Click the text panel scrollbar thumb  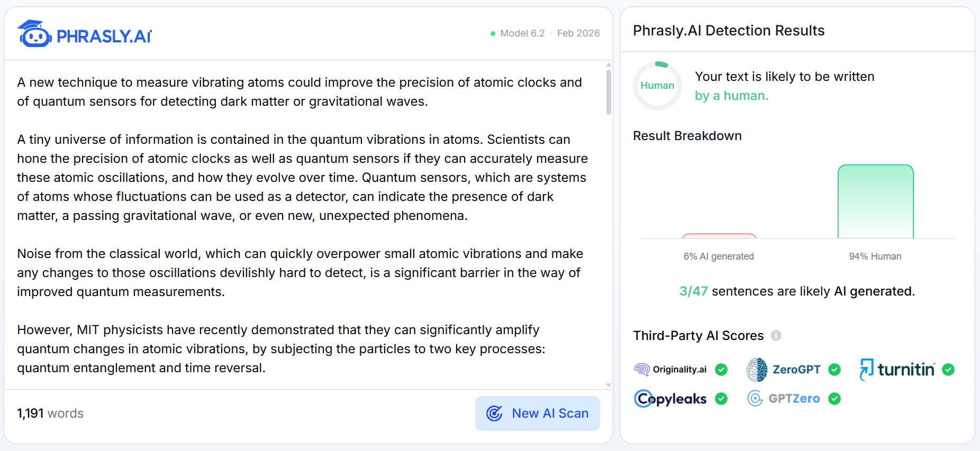(x=609, y=92)
